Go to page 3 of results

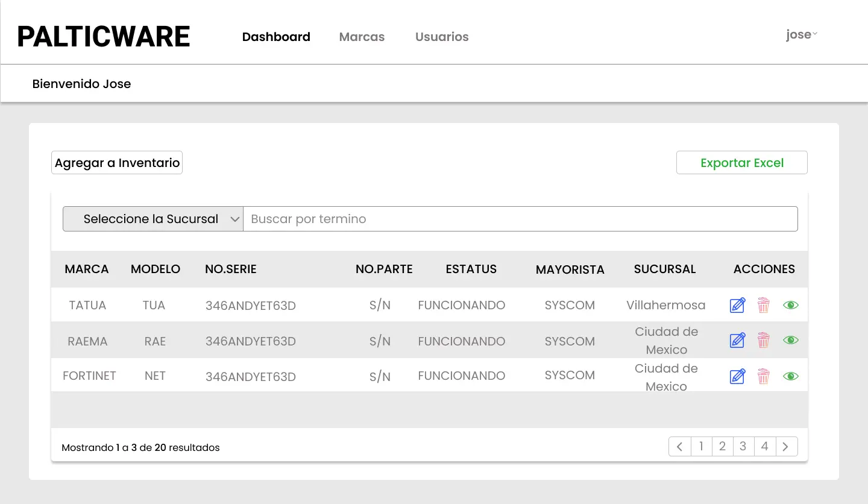click(743, 446)
